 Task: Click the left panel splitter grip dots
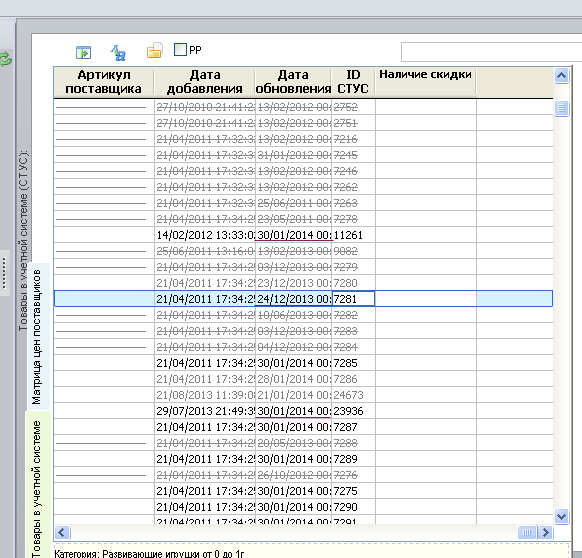pos(4,274)
